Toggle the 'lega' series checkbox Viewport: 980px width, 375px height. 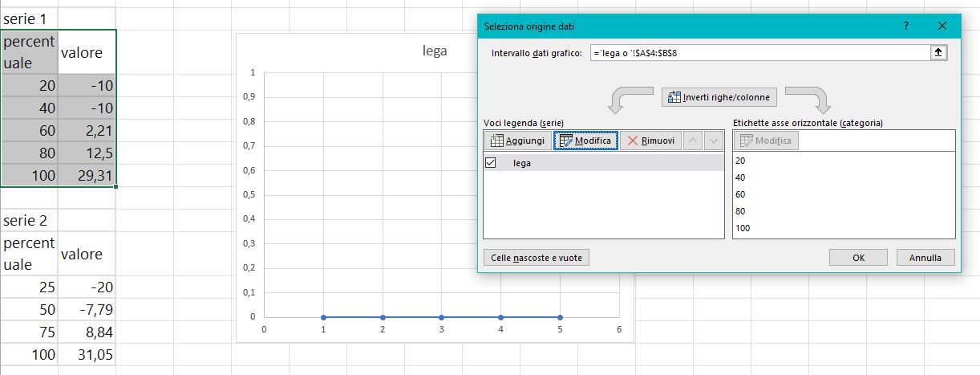pyautogui.click(x=491, y=163)
